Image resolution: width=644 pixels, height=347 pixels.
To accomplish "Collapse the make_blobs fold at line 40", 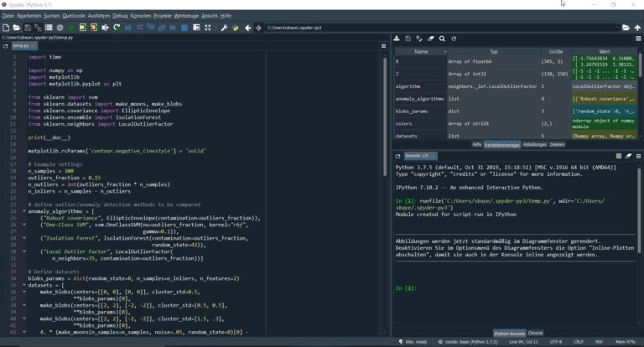I will 23,319.
